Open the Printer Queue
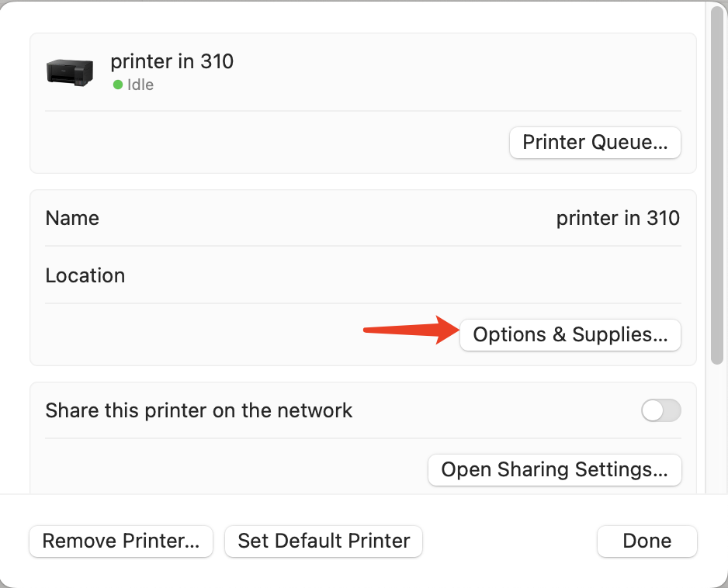 (595, 143)
